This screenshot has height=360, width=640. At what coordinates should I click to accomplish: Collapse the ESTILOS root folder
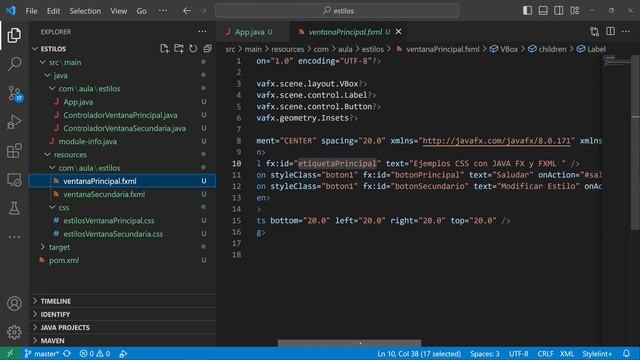(36, 49)
